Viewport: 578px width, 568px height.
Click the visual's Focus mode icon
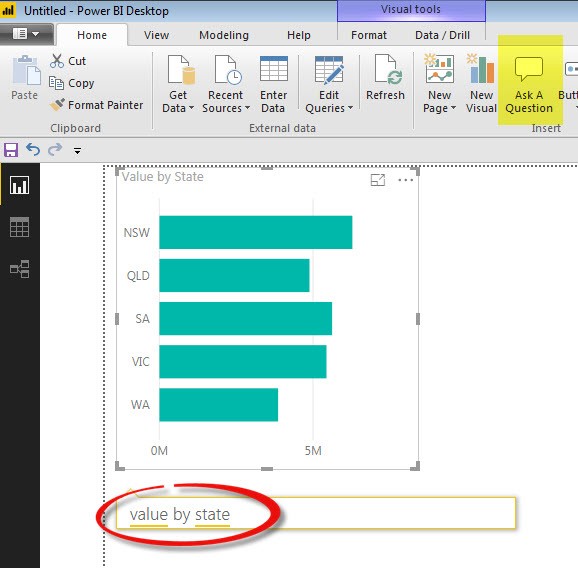point(377,180)
